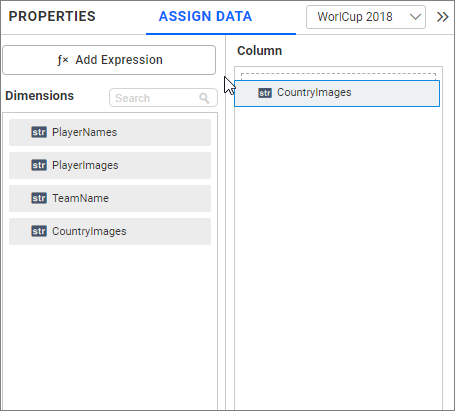Screen dimensions: 455x411
Task: Select the PlayerNames dimension
Action: coord(110,132)
